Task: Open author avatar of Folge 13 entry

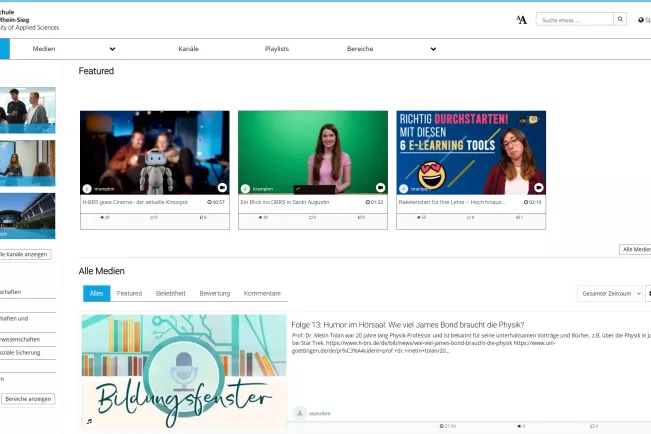Action: (299, 413)
